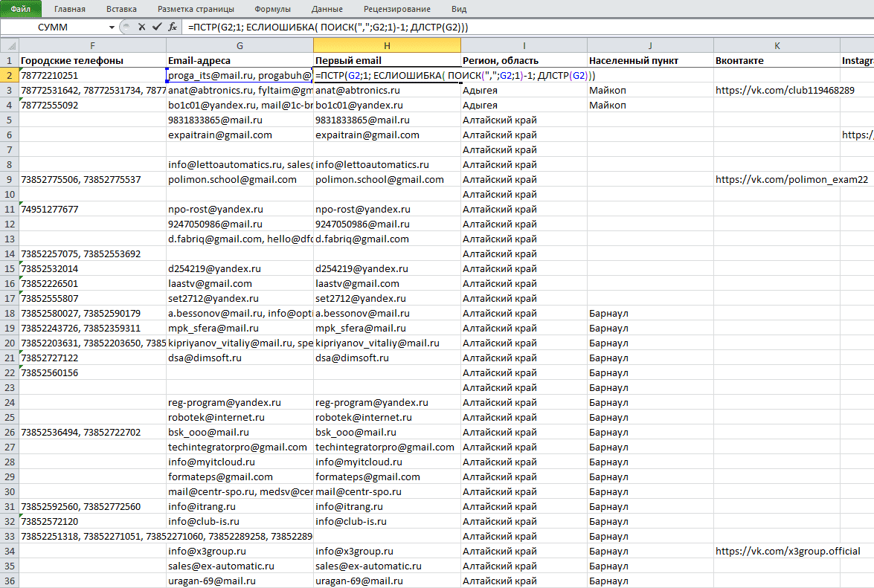Click header cell Email-адреса
The width and height of the screenshot is (874, 588).
(240, 60)
